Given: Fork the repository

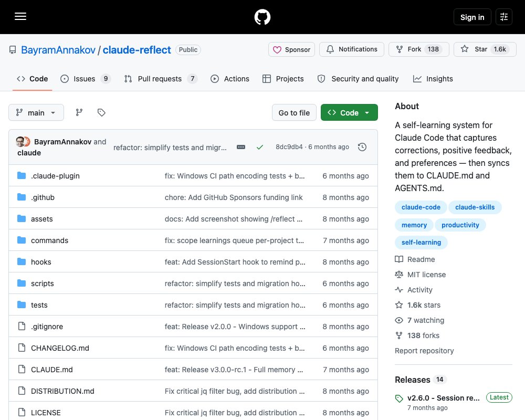Looking at the screenshot, I should pyautogui.click(x=418, y=49).
